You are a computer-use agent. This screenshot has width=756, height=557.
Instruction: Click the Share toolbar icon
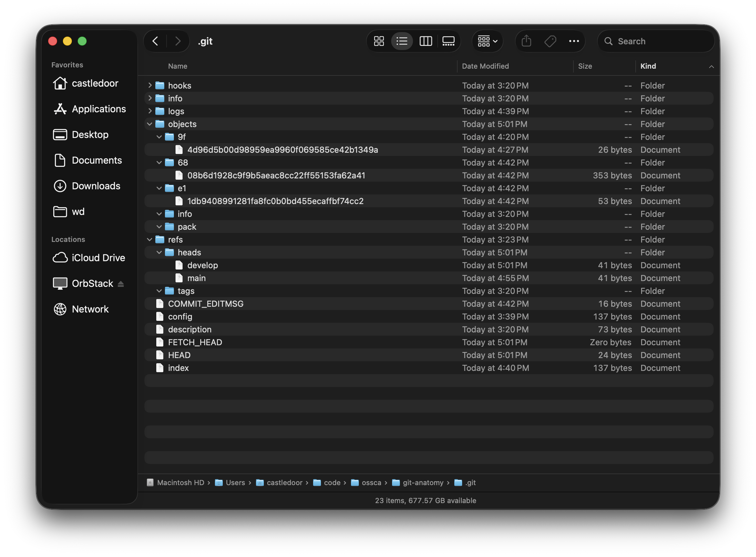(x=526, y=41)
